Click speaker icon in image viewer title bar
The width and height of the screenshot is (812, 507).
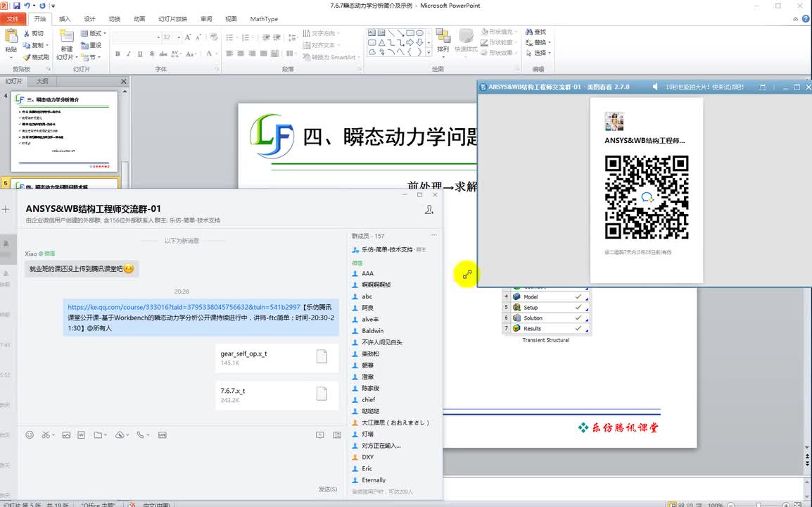(x=655, y=87)
